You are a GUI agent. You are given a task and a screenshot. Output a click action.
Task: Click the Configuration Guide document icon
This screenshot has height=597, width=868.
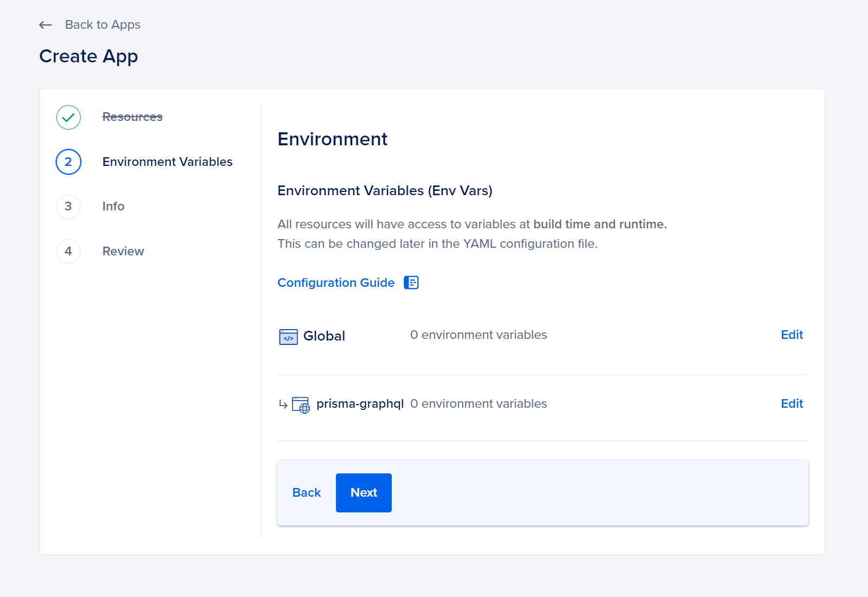coord(411,283)
